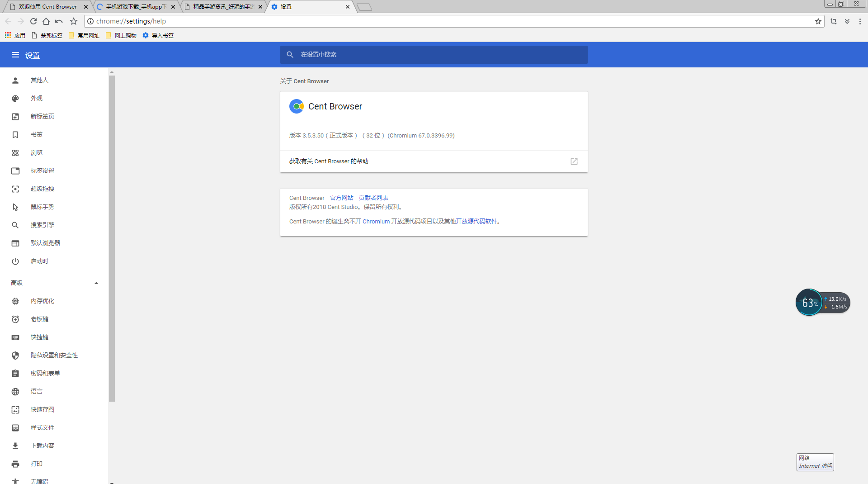Click the 打印 printer icon
Viewport: 868px width, 484px height.
(x=15, y=464)
